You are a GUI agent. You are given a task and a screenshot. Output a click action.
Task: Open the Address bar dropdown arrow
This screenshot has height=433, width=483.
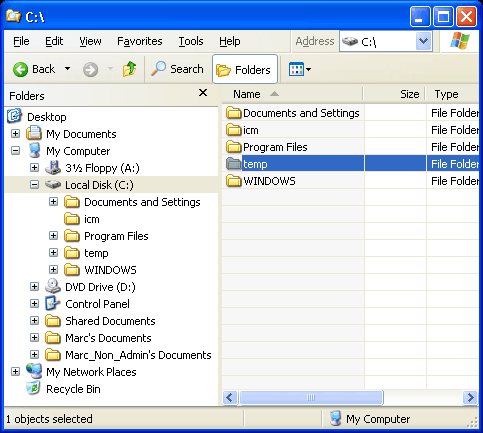[423, 41]
